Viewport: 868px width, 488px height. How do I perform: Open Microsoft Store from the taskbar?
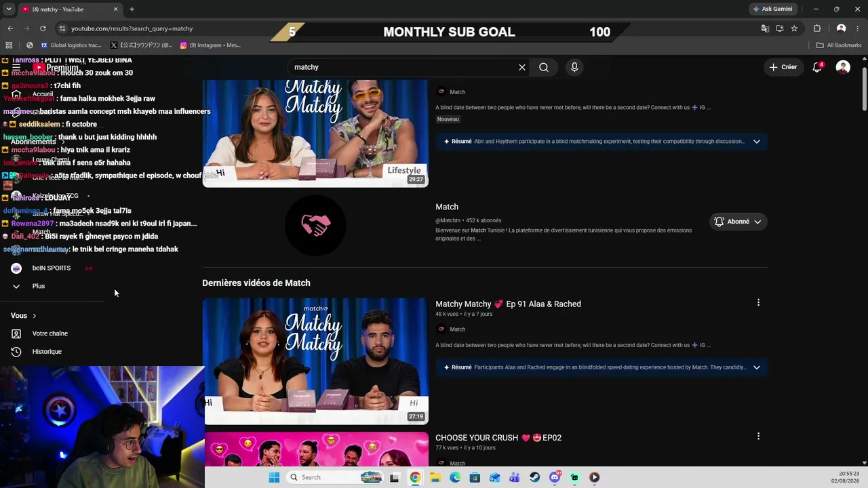pyautogui.click(x=475, y=477)
